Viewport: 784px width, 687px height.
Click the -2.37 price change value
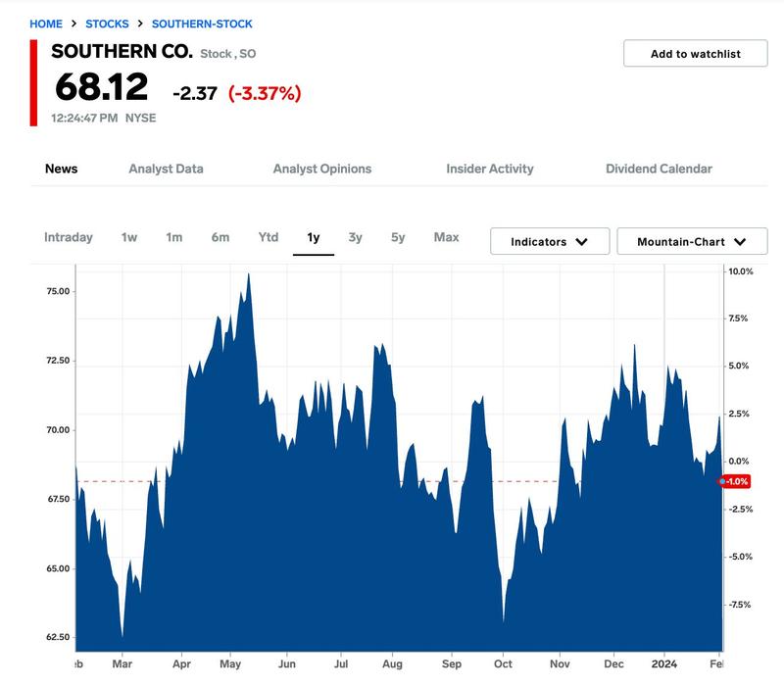(x=195, y=93)
